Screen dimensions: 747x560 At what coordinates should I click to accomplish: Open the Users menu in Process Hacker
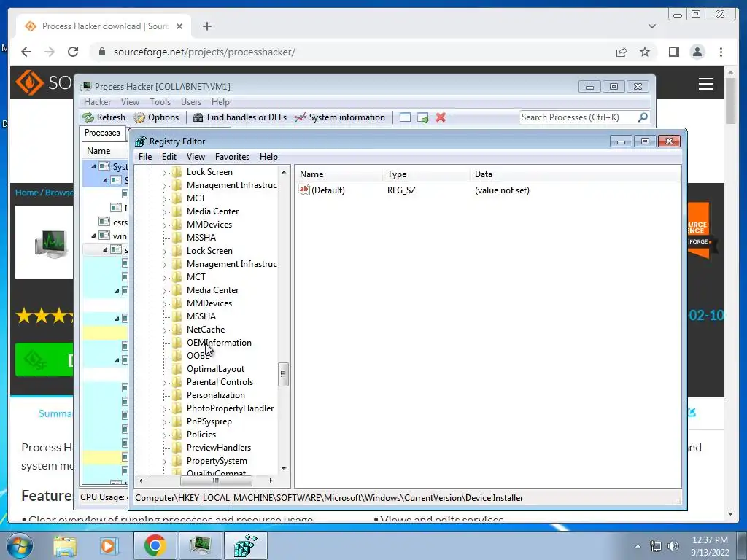pos(190,102)
